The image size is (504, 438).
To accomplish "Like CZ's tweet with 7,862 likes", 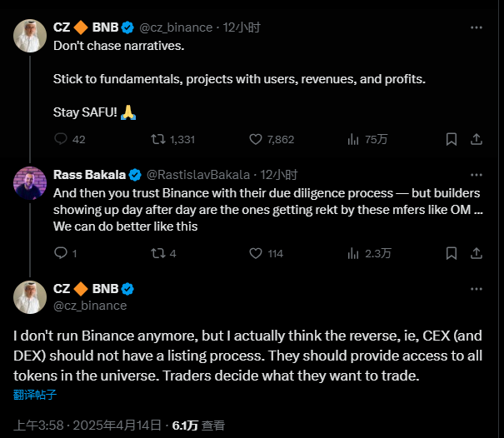I will (256, 139).
